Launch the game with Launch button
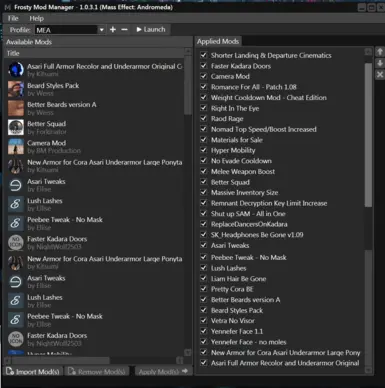This screenshot has width=385, height=388. pyautogui.click(x=151, y=30)
